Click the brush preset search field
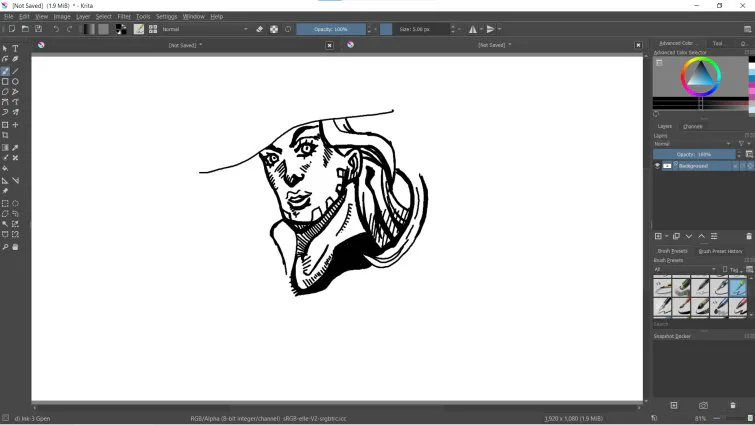This screenshot has width=755, height=425. (x=700, y=324)
